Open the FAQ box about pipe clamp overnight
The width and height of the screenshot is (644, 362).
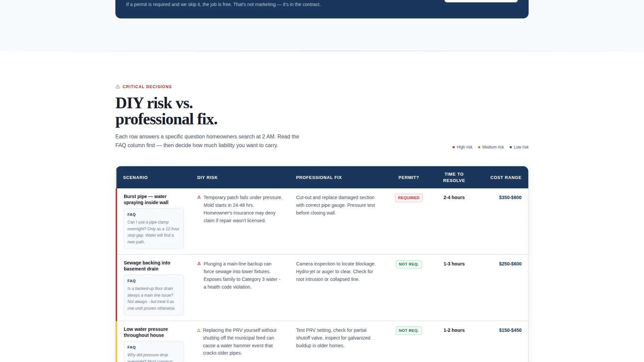(x=154, y=229)
